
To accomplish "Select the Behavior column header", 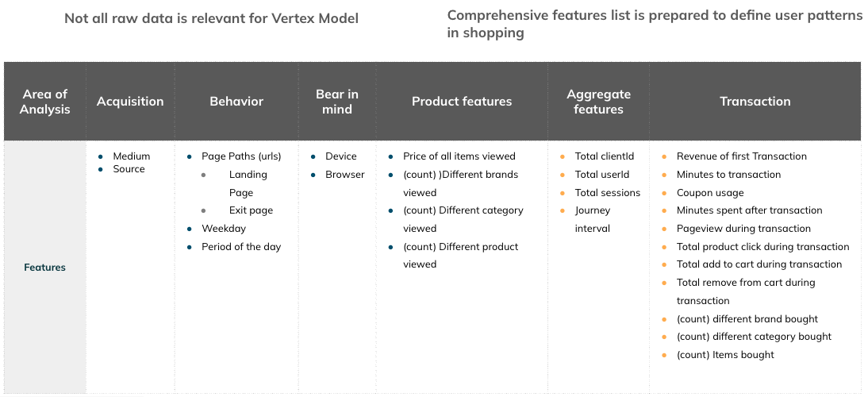I will [236, 102].
